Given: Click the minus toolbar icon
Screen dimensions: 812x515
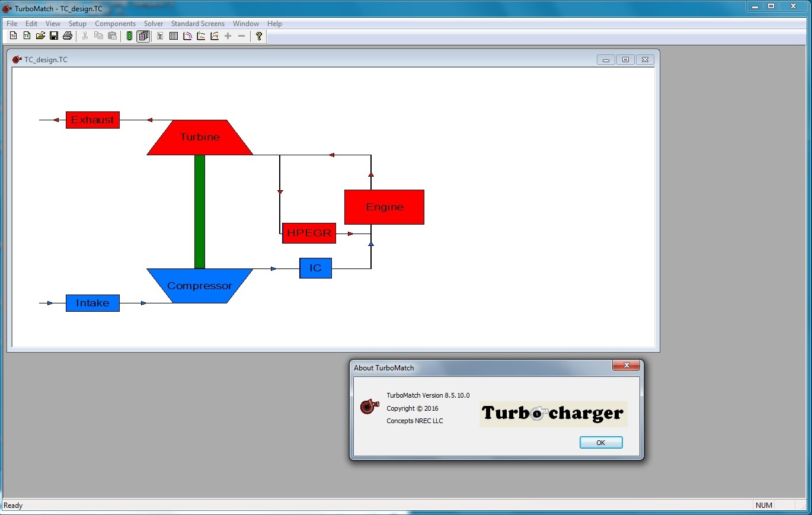Looking at the screenshot, I should (x=242, y=36).
